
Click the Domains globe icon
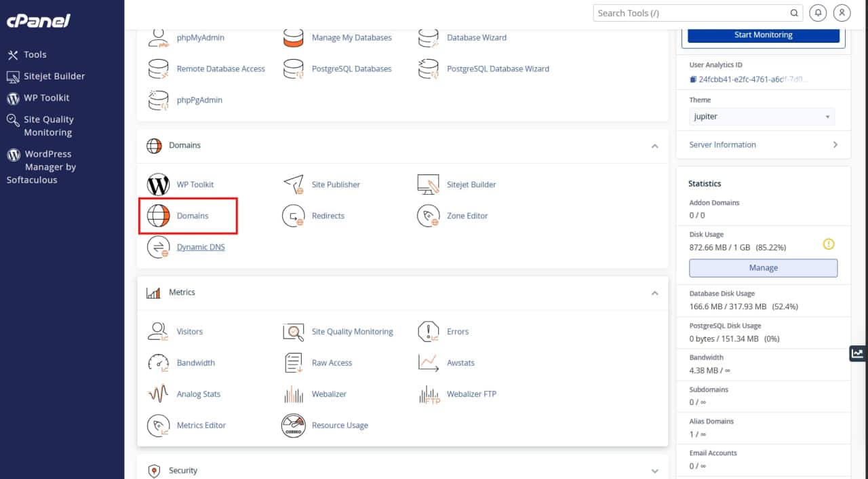(158, 216)
